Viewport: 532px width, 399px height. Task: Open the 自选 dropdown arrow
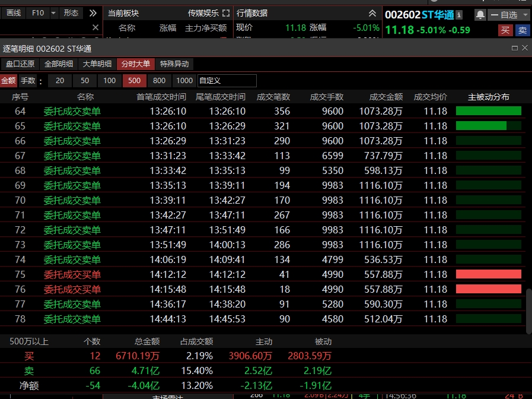[x=525, y=15]
